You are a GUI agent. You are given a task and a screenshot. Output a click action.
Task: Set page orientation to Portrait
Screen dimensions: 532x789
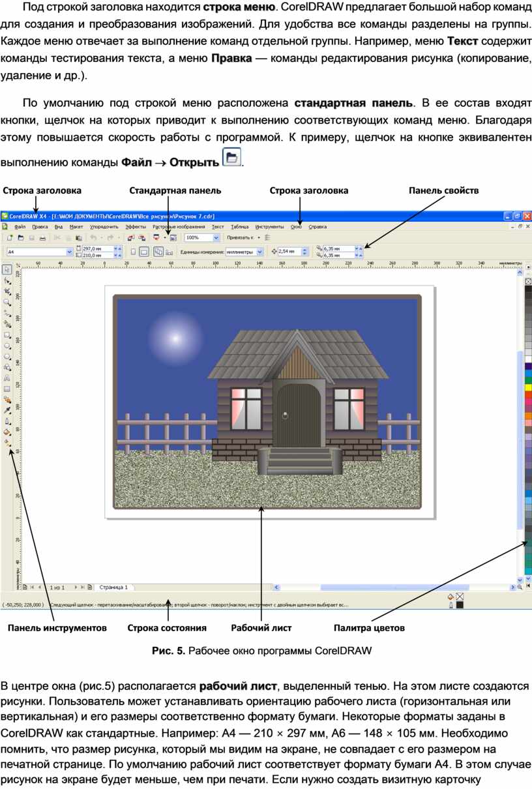click(132, 251)
